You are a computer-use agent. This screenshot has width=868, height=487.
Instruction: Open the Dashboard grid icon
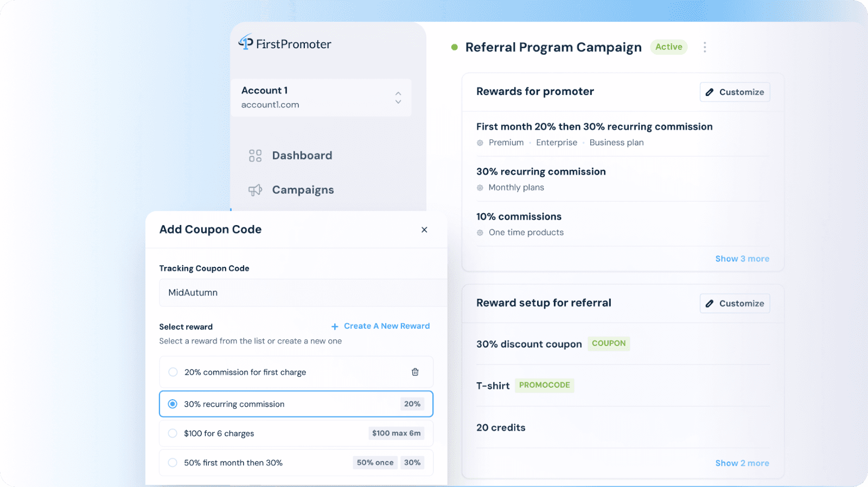255,156
